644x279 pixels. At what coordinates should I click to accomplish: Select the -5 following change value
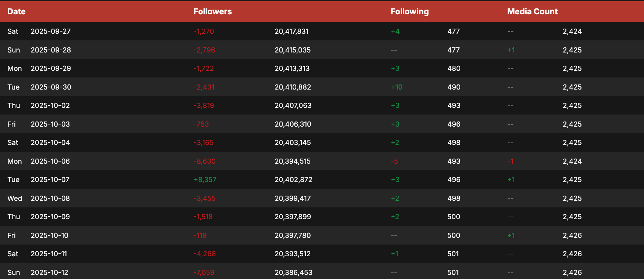(394, 161)
